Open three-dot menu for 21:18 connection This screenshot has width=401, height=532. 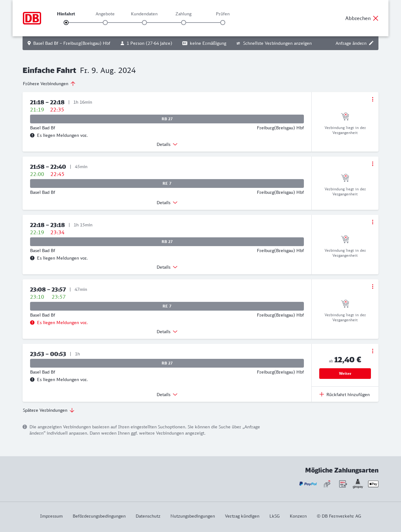click(372, 99)
